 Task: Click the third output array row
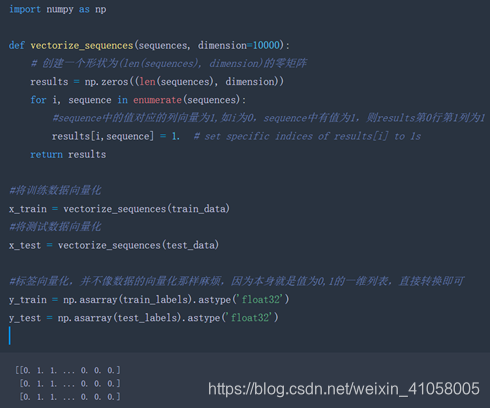point(70,397)
